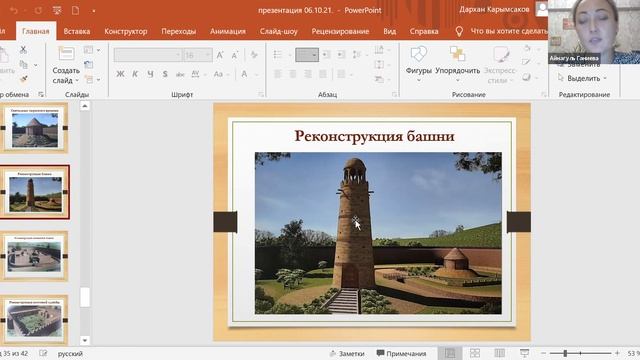This screenshot has width=640, height=360.
Task: Open the Конструктор (Design) tab
Action: point(126,31)
